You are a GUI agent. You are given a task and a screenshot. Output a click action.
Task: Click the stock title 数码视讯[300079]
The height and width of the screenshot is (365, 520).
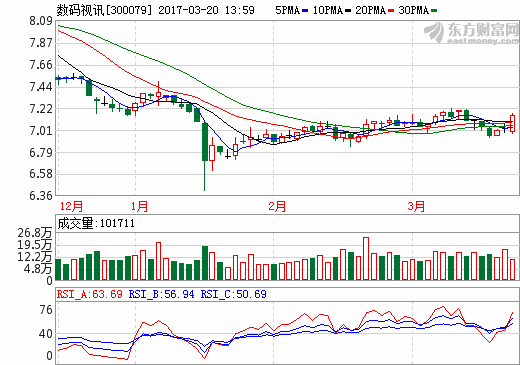coord(104,10)
